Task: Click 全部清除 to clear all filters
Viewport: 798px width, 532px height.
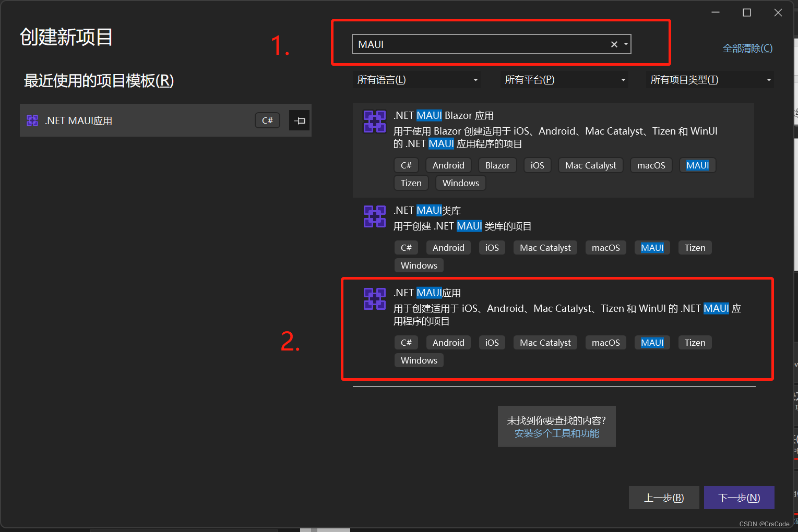Action: [747, 49]
